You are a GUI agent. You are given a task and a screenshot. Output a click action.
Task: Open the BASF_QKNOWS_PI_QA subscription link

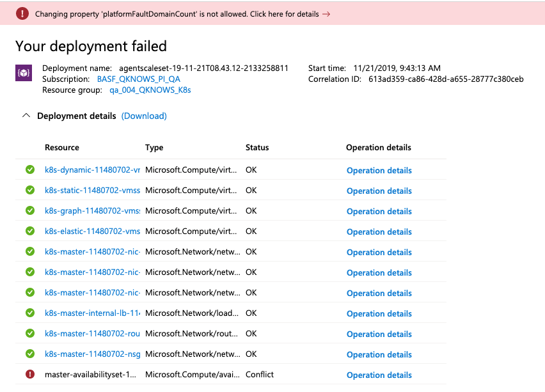[139, 79]
